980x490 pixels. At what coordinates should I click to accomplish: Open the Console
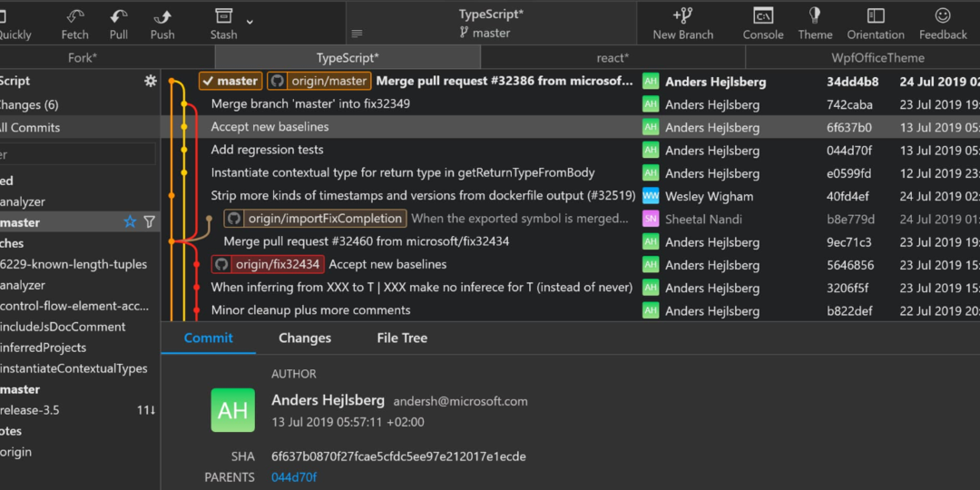point(763,15)
